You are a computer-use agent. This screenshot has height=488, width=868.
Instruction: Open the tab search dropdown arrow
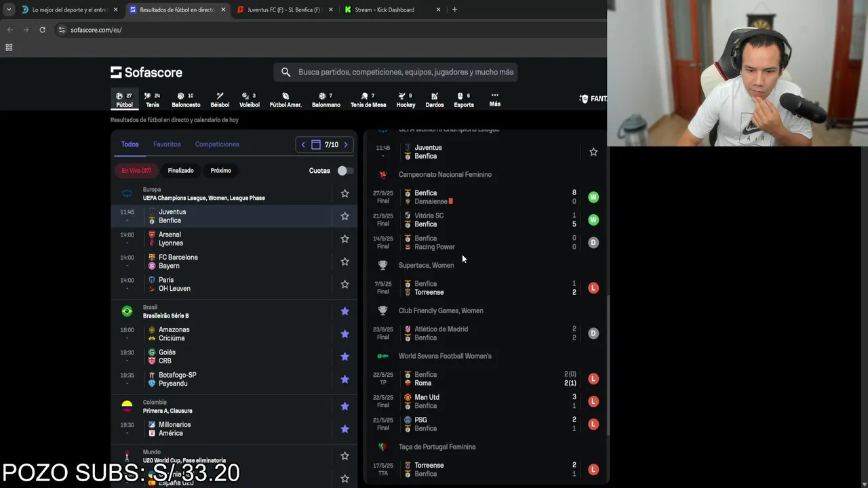pos(8,9)
